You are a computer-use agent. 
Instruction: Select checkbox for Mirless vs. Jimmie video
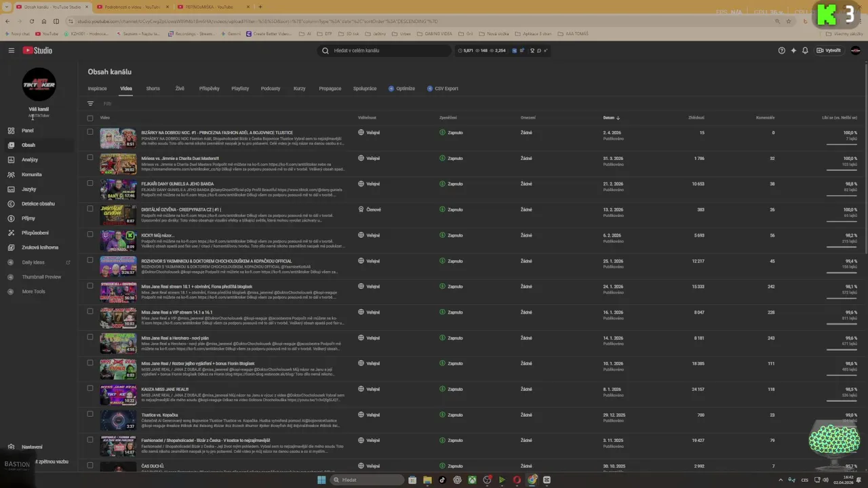[90, 157]
